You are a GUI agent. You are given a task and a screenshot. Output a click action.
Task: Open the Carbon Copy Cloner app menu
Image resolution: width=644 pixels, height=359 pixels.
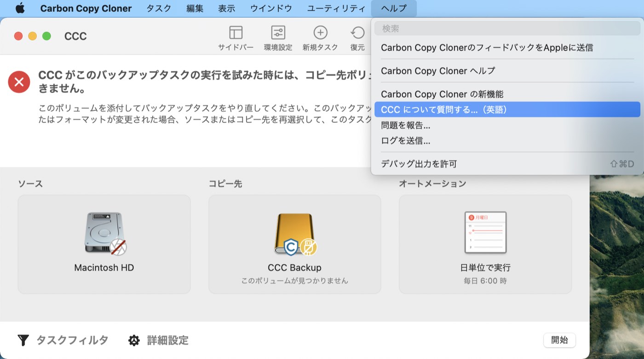coord(86,8)
